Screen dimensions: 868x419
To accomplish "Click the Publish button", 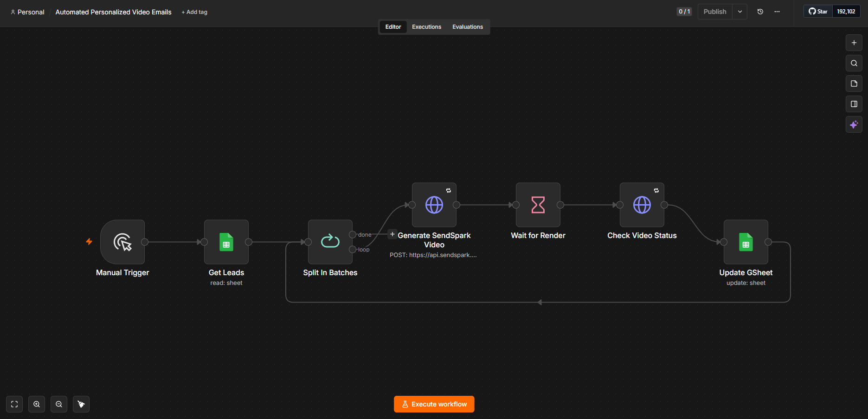I will (715, 12).
